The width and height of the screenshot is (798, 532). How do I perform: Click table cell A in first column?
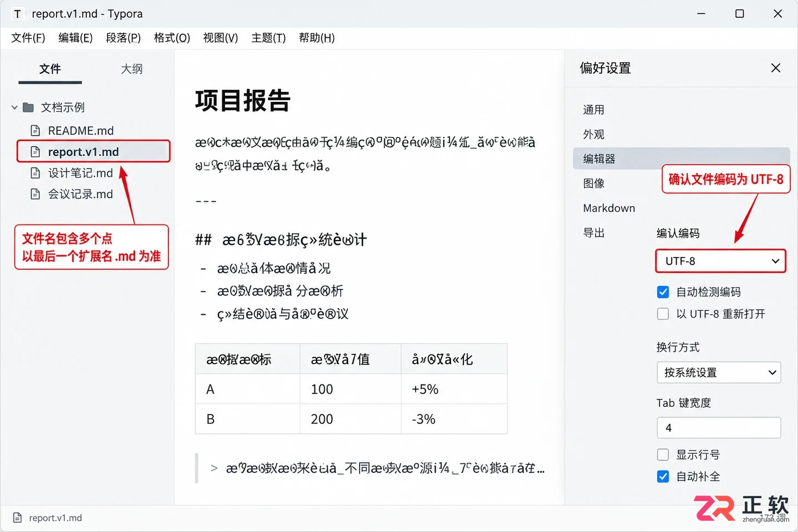click(x=248, y=389)
